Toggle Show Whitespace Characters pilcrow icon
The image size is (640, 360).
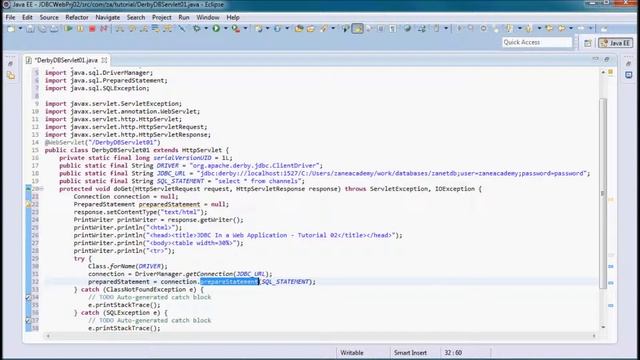(x=393, y=29)
